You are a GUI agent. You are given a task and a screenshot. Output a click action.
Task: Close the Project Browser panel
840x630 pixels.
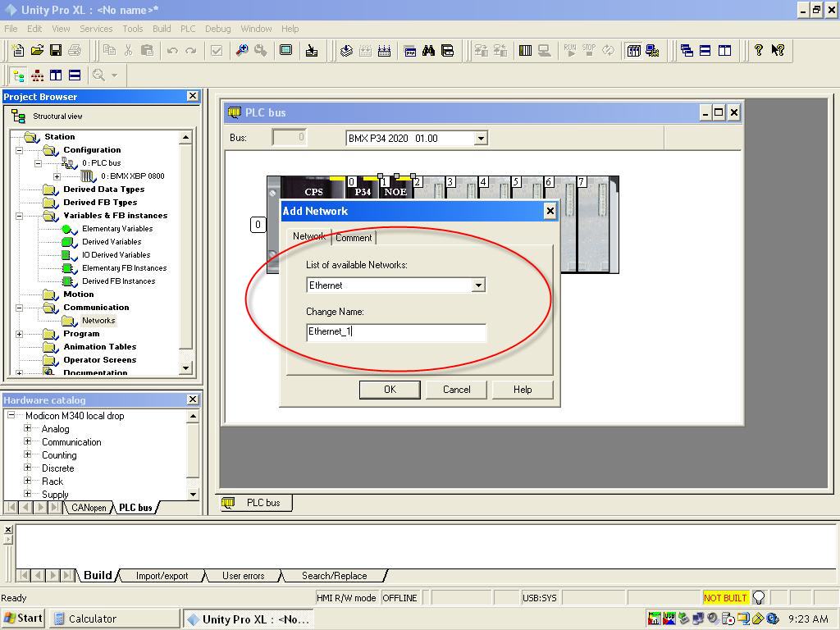[x=193, y=96]
